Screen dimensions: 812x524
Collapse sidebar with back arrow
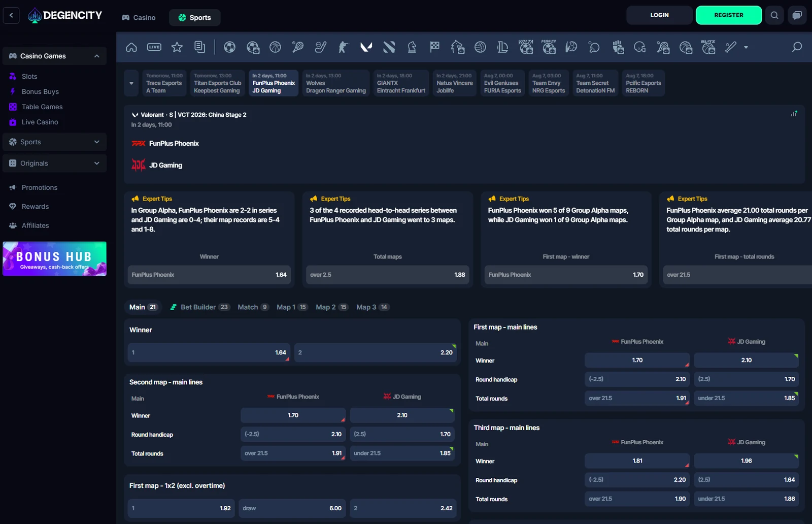(x=11, y=15)
